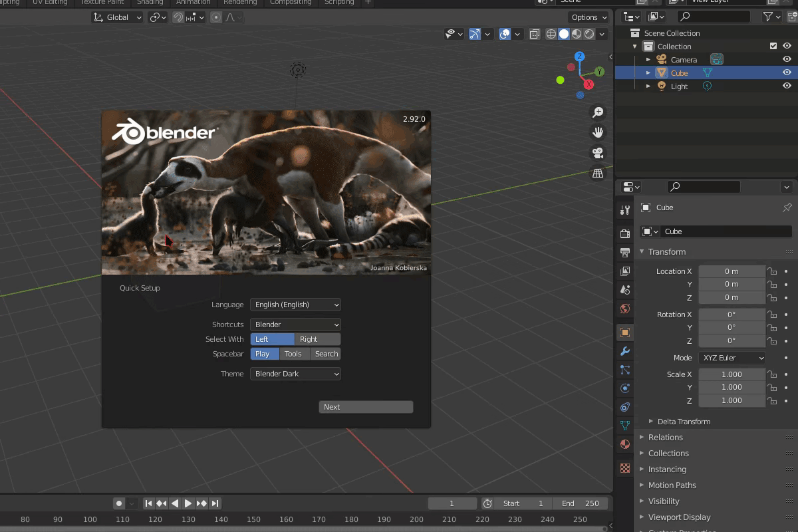Open the Shading workspace tab

[x=150, y=3]
